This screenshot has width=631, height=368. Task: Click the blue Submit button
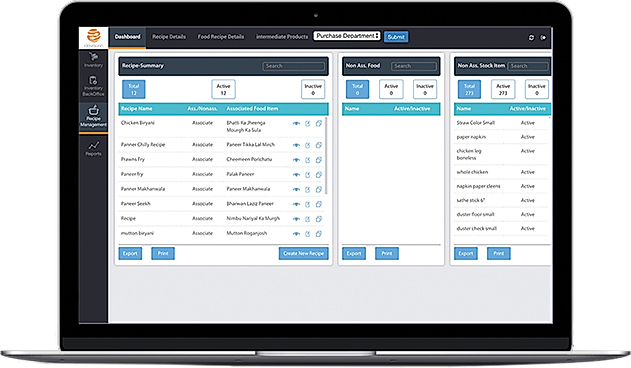coord(396,37)
